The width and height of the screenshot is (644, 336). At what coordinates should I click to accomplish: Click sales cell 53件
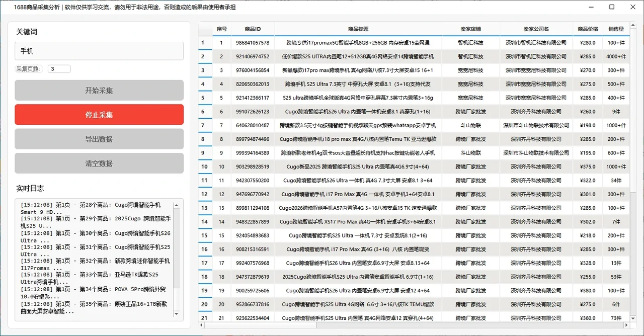616,277
